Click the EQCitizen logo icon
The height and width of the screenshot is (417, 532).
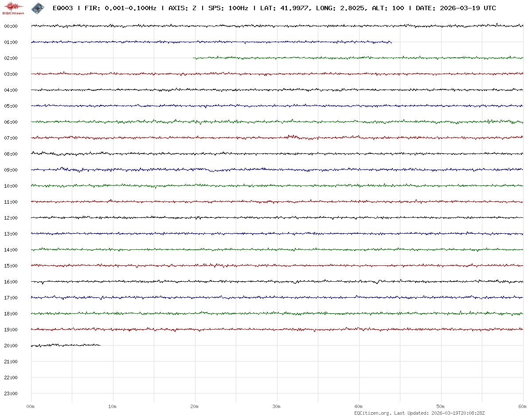click(13, 8)
